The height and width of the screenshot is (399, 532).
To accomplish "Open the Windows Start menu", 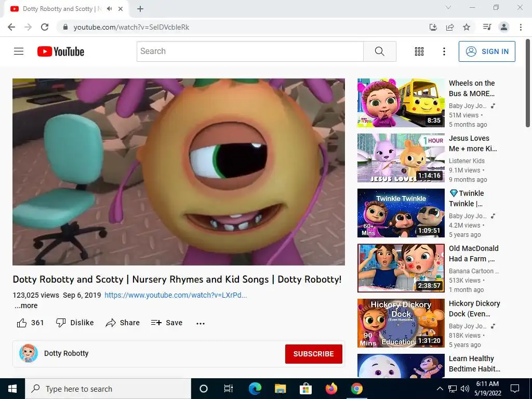I will click(x=12, y=389).
